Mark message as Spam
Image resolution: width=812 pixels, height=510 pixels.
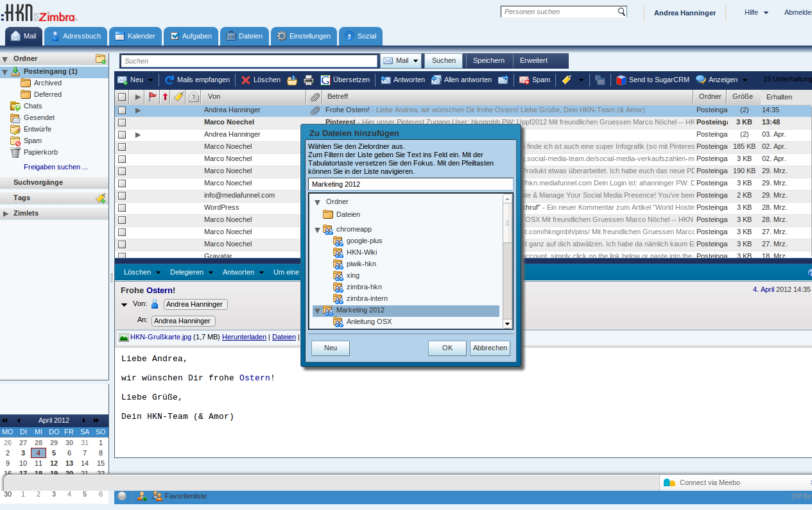[x=534, y=80]
